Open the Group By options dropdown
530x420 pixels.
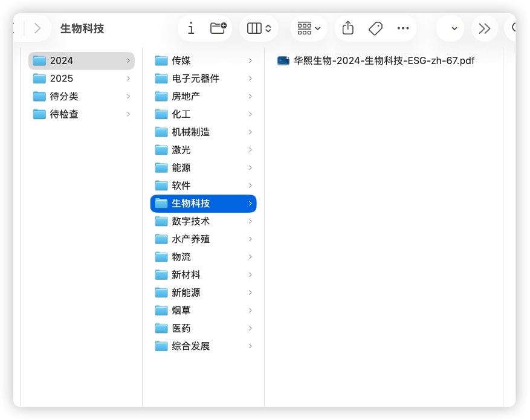tap(309, 28)
